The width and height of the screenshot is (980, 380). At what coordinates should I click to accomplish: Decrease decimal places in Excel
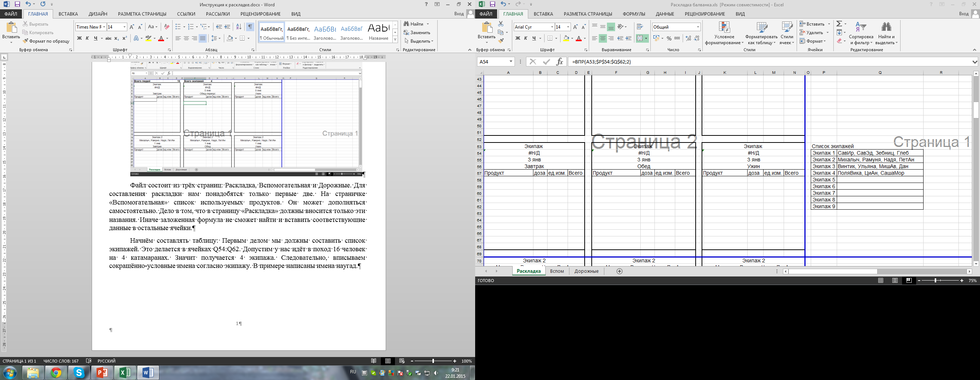[x=696, y=39]
